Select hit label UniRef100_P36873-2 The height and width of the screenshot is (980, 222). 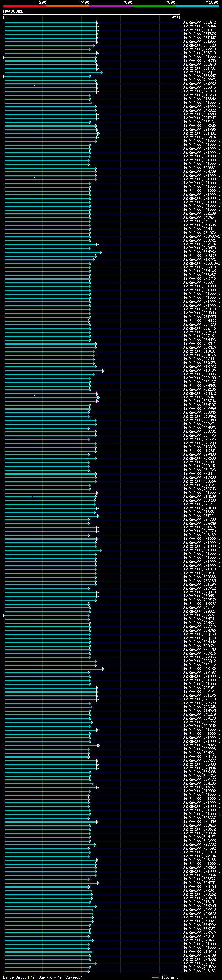201,263
